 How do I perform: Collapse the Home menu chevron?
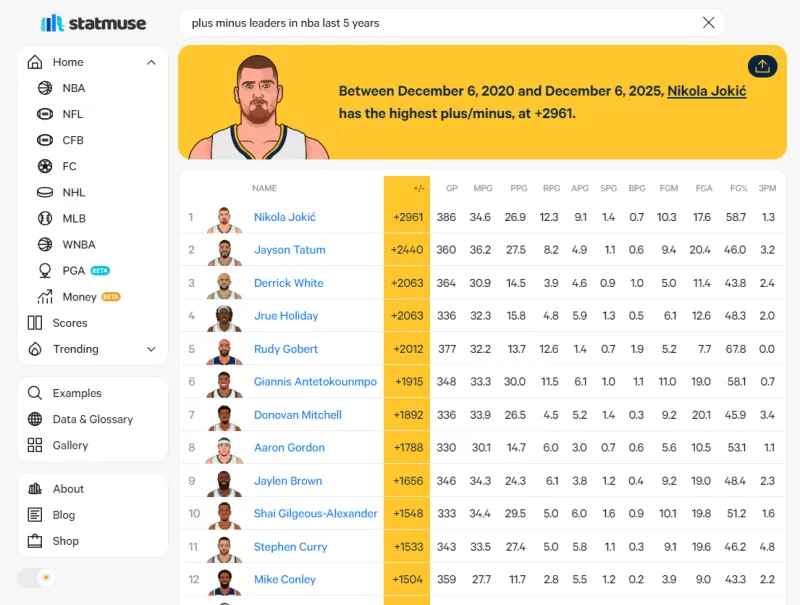coord(151,62)
